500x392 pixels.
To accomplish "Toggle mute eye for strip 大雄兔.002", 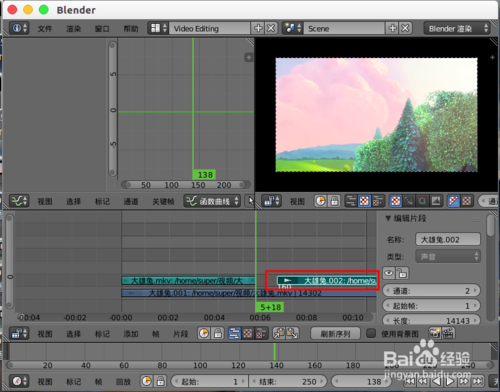I will 389,273.
